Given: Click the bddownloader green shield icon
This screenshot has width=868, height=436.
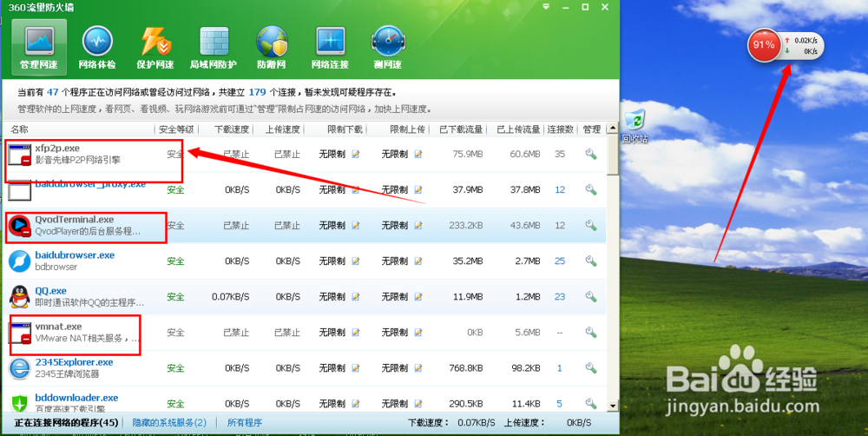Looking at the screenshot, I should point(19,403).
